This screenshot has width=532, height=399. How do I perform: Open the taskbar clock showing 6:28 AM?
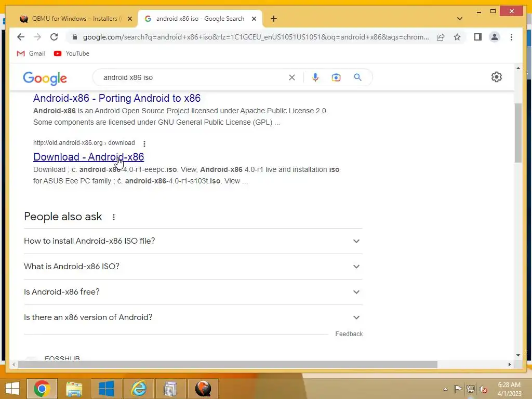click(509, 389)
